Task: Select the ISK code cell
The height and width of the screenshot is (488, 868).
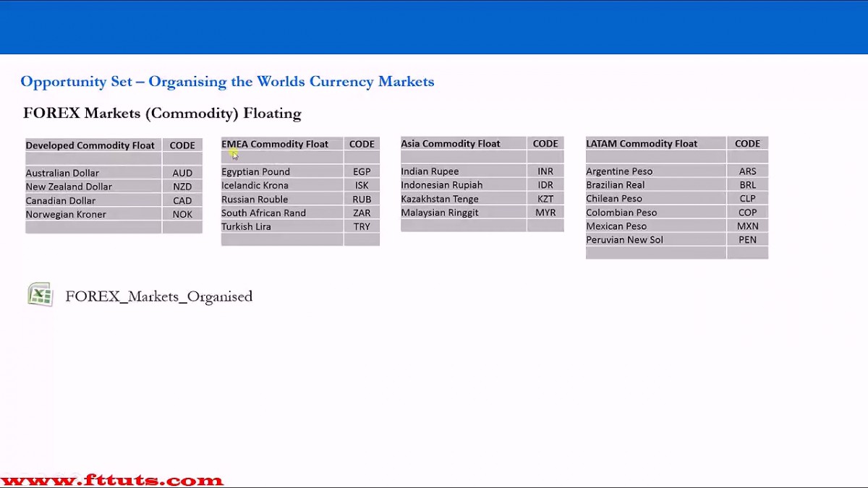Action: (x=362, y=185)
